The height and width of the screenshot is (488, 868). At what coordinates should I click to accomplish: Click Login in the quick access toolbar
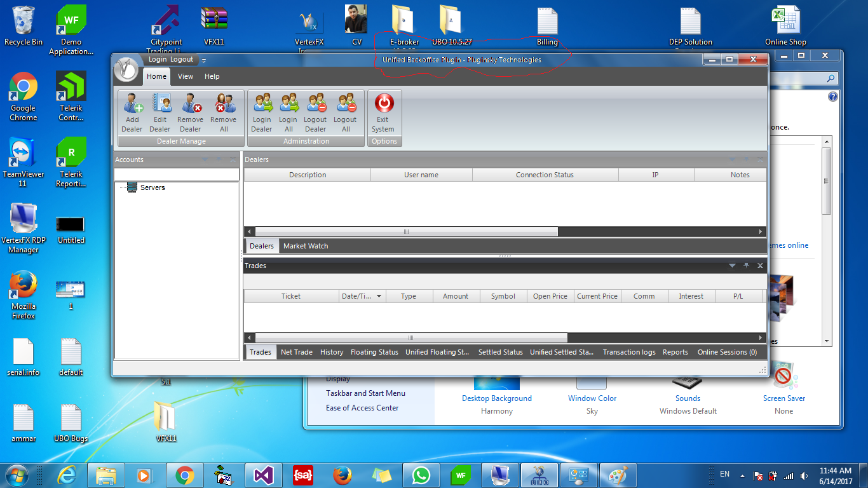coord(158,60)
